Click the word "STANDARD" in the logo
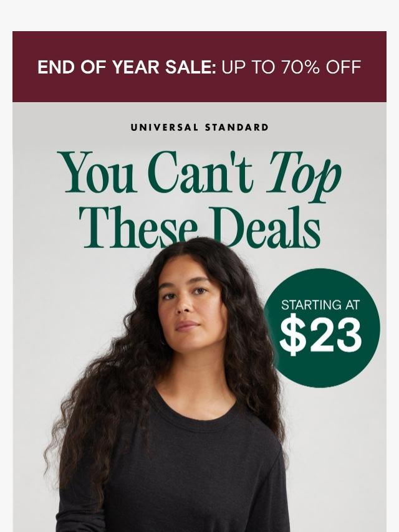 point(237,128)
